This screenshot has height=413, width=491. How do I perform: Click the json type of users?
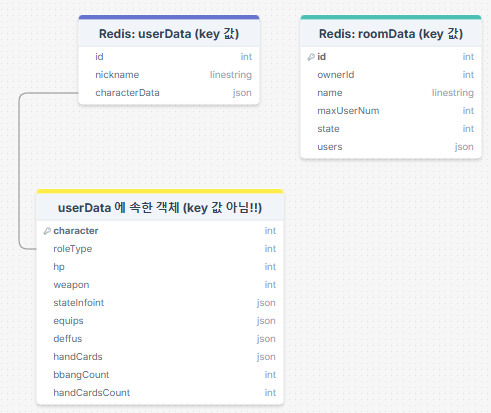point(464,147)
